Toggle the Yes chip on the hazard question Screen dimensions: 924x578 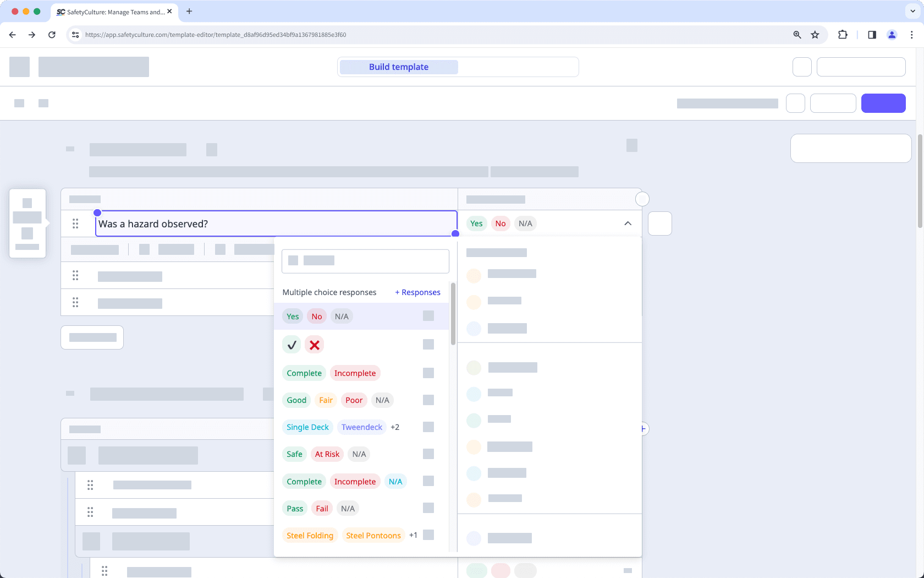click(476, 223)
